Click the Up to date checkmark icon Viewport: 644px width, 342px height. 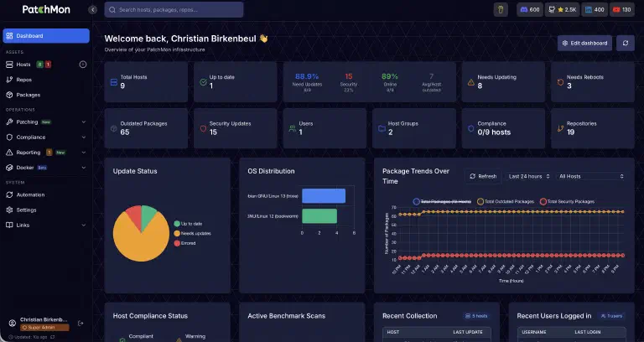(x=203, y=82)
